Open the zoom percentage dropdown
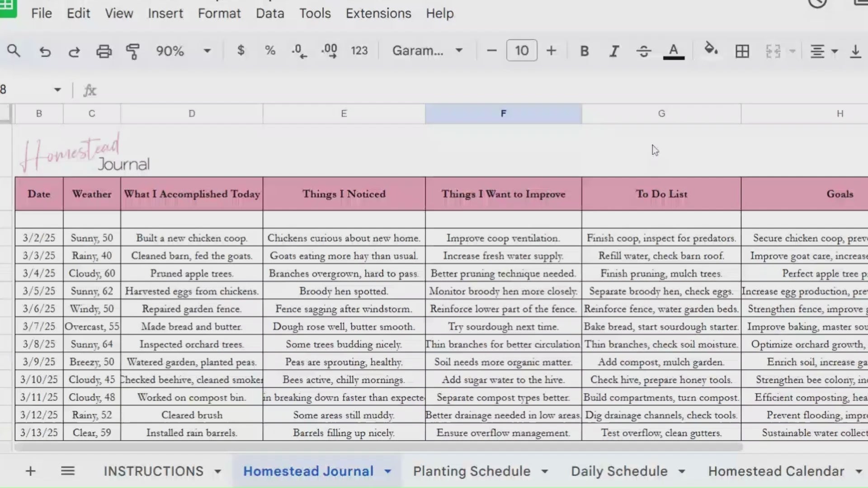Screen dimensions: 868x488 (x=207, y=51)
